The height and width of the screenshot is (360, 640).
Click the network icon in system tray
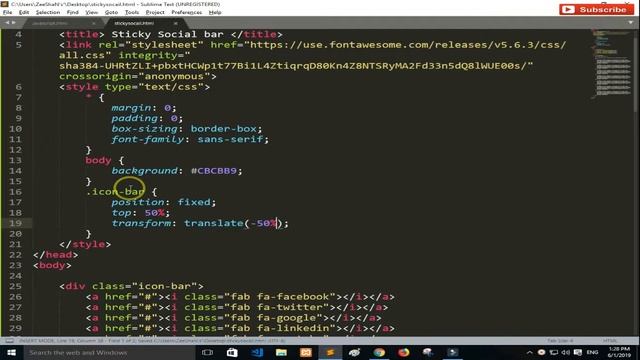coord(553,352)
